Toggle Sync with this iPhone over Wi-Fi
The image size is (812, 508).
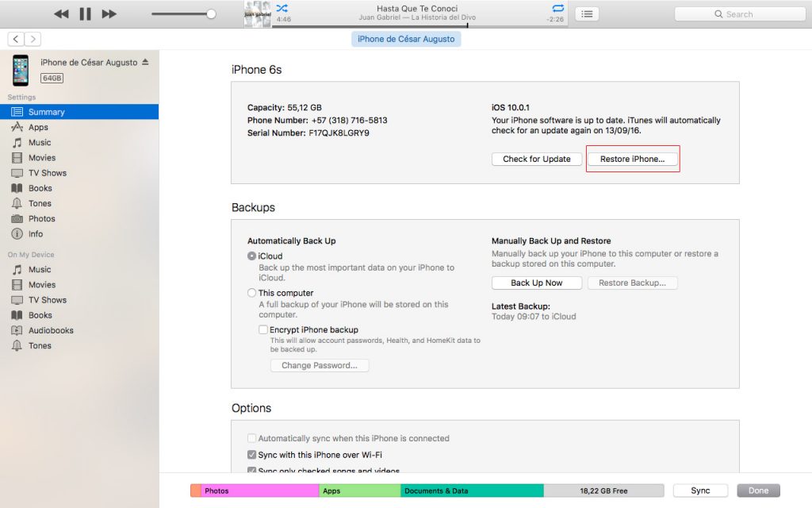tap(251, 455)
